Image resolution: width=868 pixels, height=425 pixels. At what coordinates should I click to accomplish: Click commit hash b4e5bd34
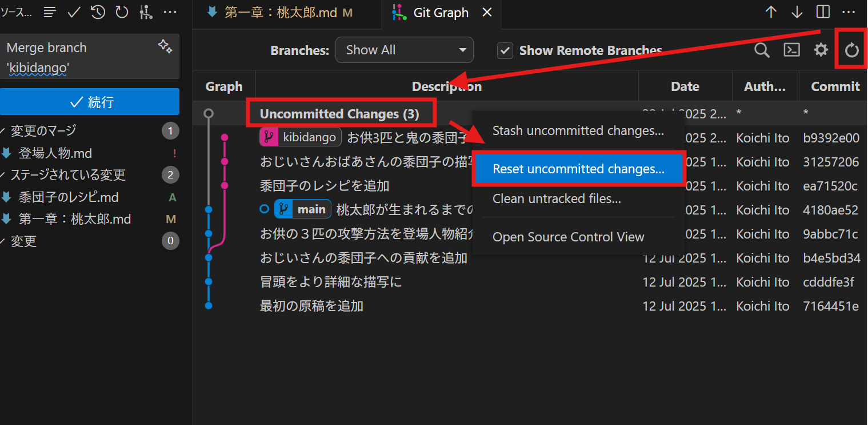pos(831,258)
